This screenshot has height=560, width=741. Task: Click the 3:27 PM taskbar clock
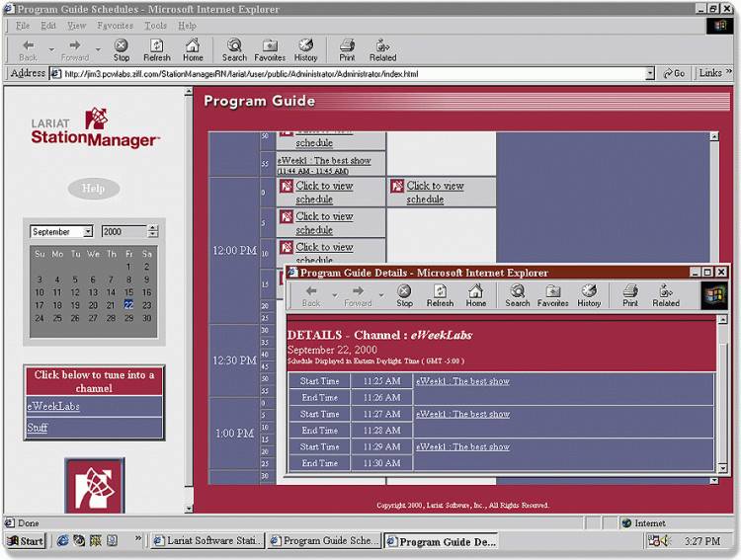(702, 541)
